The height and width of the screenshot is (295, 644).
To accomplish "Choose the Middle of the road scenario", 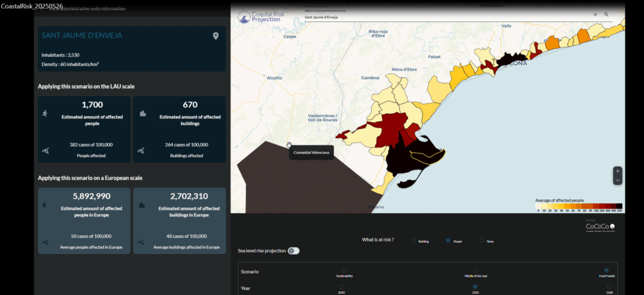I will click(x=475, y=270).
